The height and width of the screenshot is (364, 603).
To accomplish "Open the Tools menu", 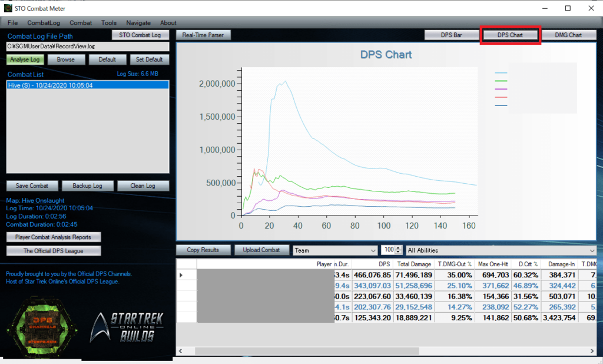I will coord(109,22).
